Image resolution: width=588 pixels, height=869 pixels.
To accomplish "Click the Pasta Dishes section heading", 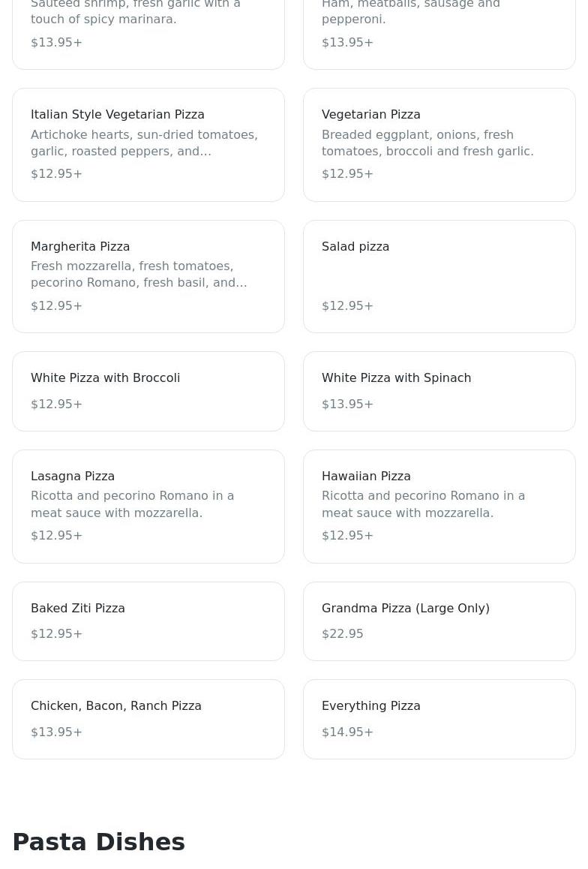I will click(x=98, y=842).
